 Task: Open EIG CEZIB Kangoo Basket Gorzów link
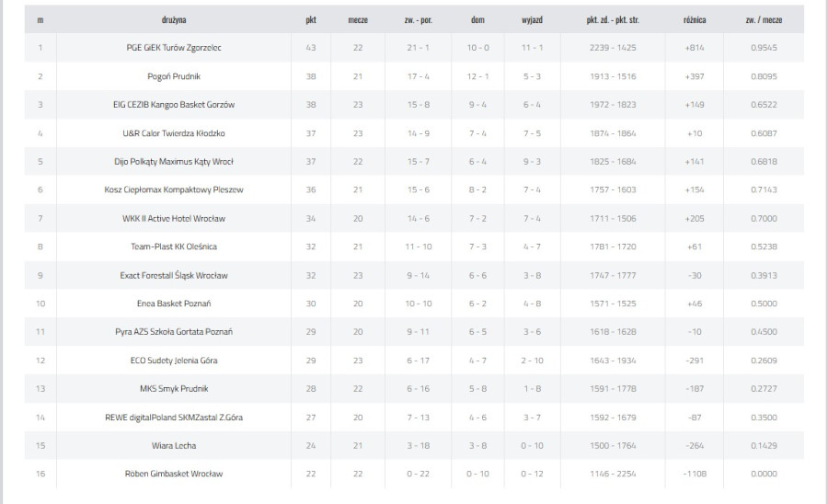coord(174,105)
